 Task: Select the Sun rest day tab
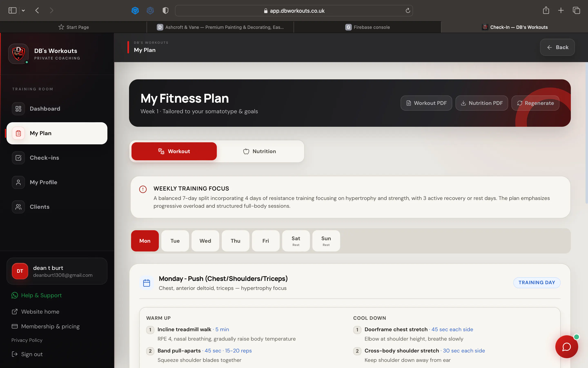[x=326, y=241]
